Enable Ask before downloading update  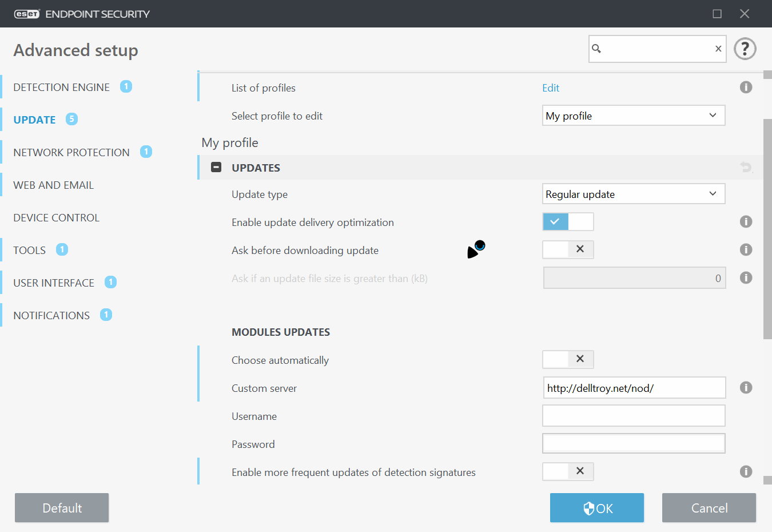click(568, 249)
